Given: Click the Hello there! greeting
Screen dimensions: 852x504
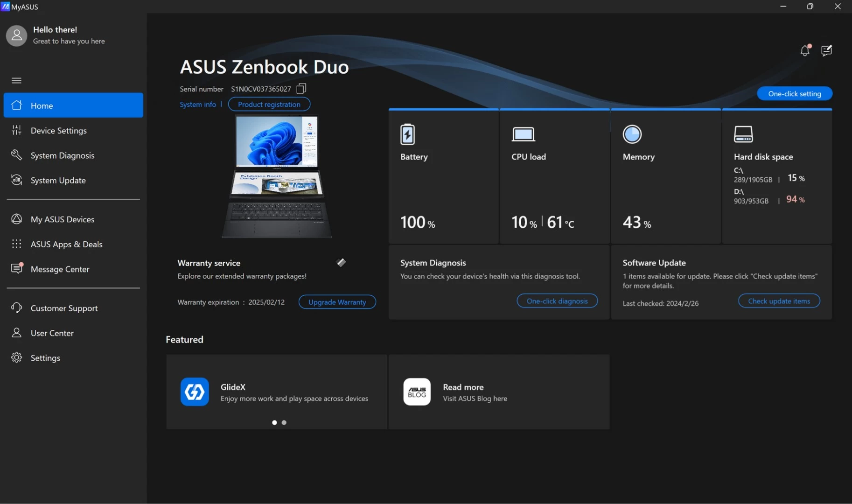Looking at the screenshot, I should tap(55, 29).
